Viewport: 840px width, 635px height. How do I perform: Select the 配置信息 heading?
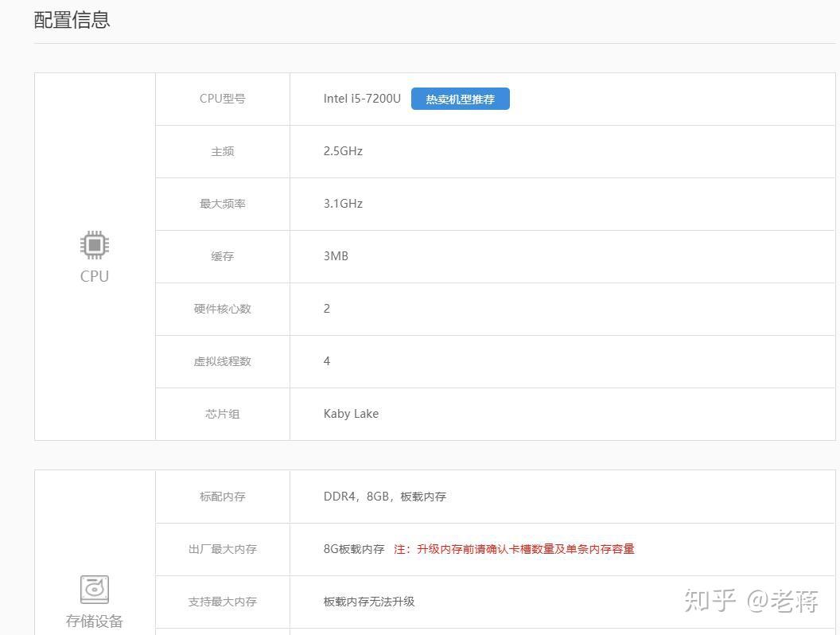(72, 20)
